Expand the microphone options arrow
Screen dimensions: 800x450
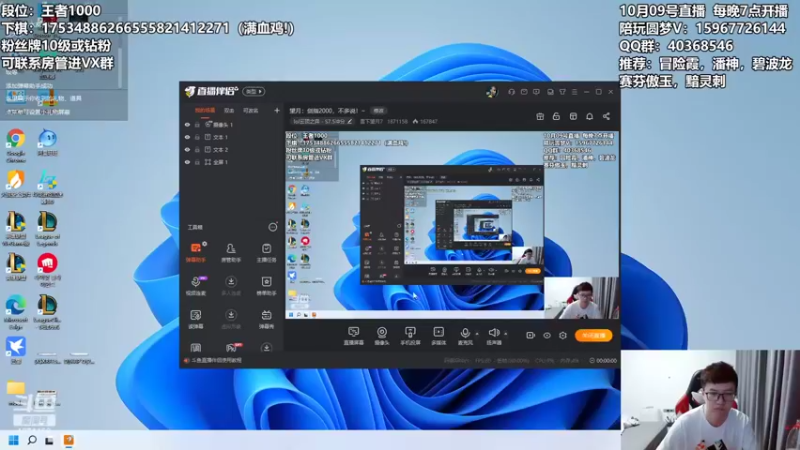click(477, 334)
